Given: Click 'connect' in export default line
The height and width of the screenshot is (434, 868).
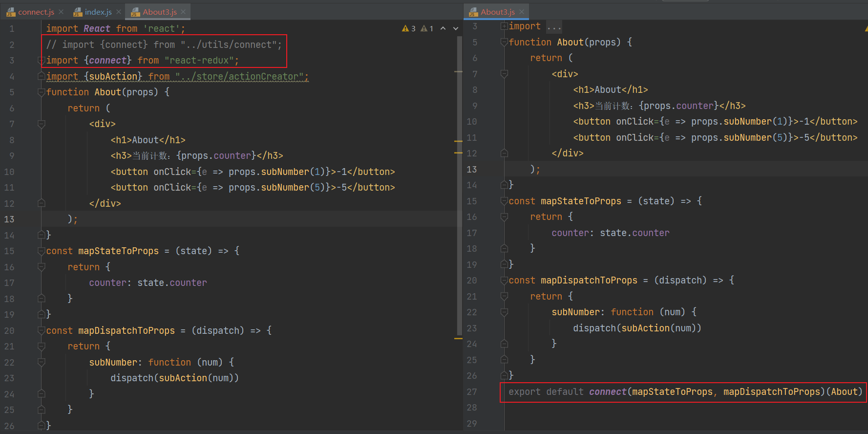Looking at the screenshot, I should tap(608, 391).
